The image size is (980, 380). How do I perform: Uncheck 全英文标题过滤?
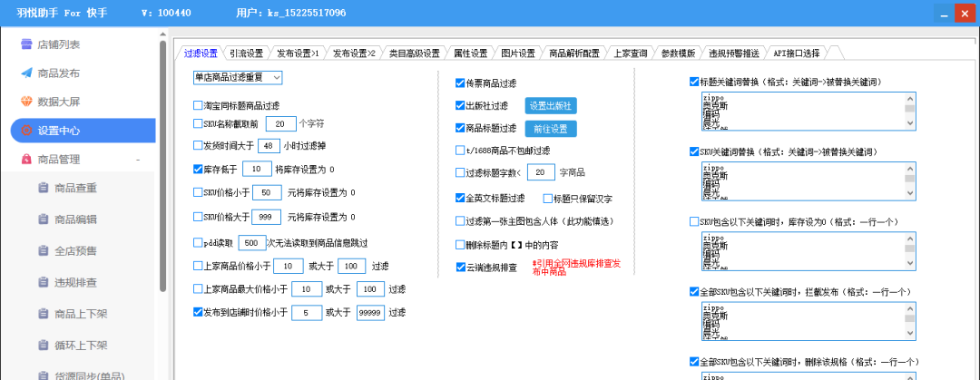[x=460, y=198]
